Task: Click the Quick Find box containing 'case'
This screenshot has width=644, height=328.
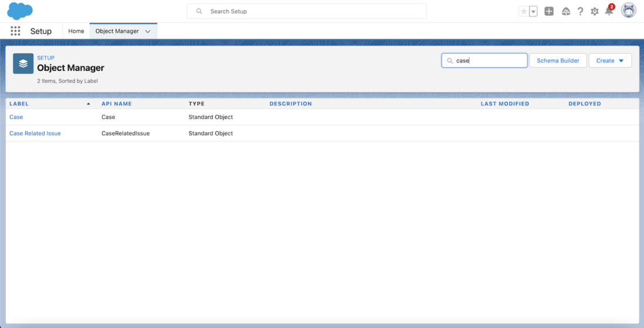Action: click(x=484, y=61)
